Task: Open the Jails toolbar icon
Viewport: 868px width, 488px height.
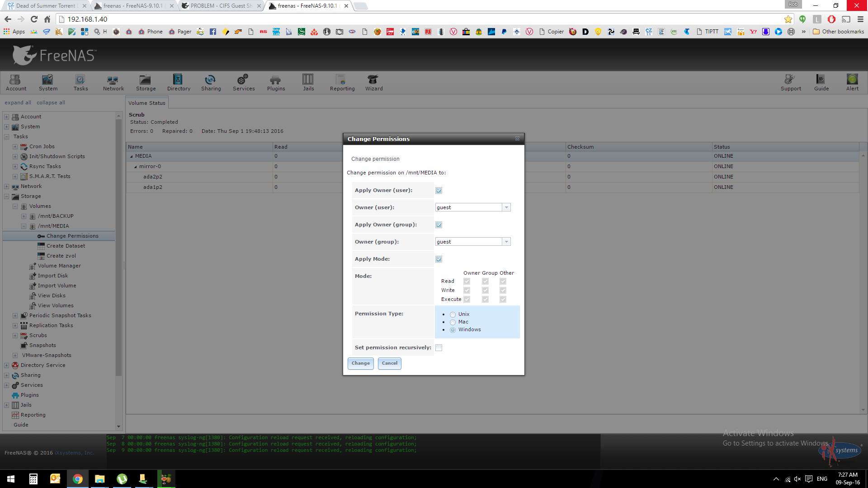Action: [x=308, y=83]
